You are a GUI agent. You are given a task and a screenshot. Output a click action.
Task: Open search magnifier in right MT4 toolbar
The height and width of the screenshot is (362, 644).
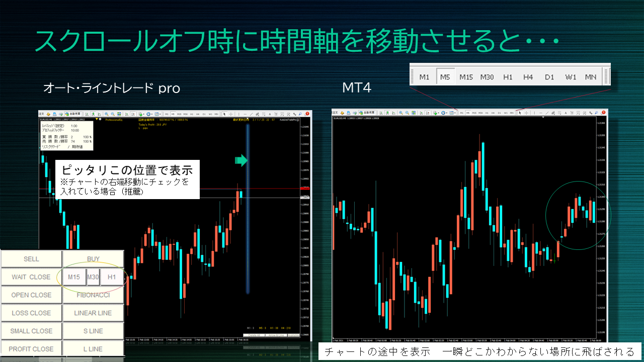597,113
